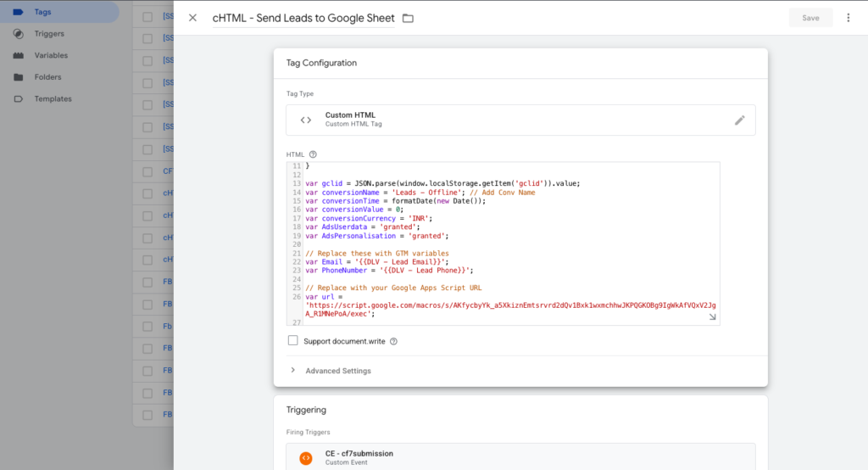Open the three-dot more actions menu
This screenshot has height=470, width=868.
click(848, 18)
